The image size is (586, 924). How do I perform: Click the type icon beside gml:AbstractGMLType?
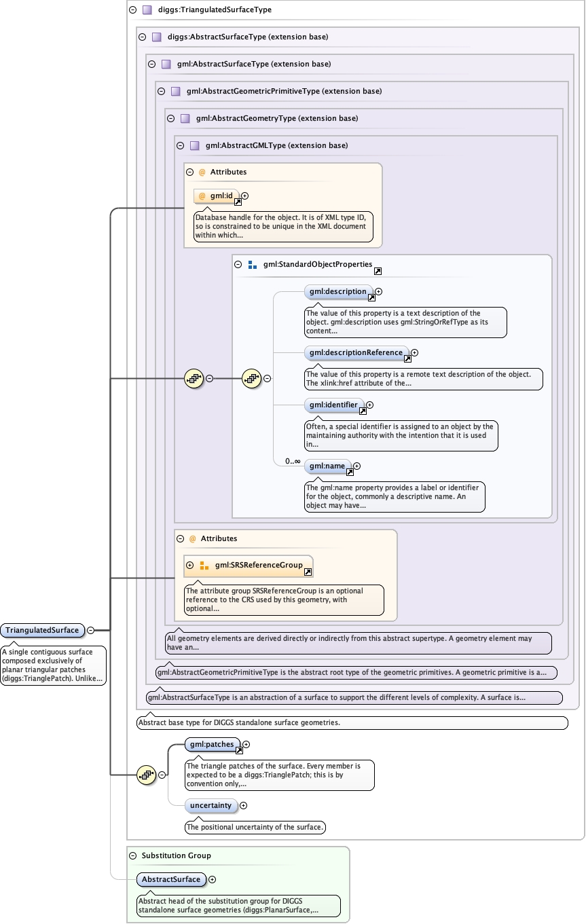[194, 145]
